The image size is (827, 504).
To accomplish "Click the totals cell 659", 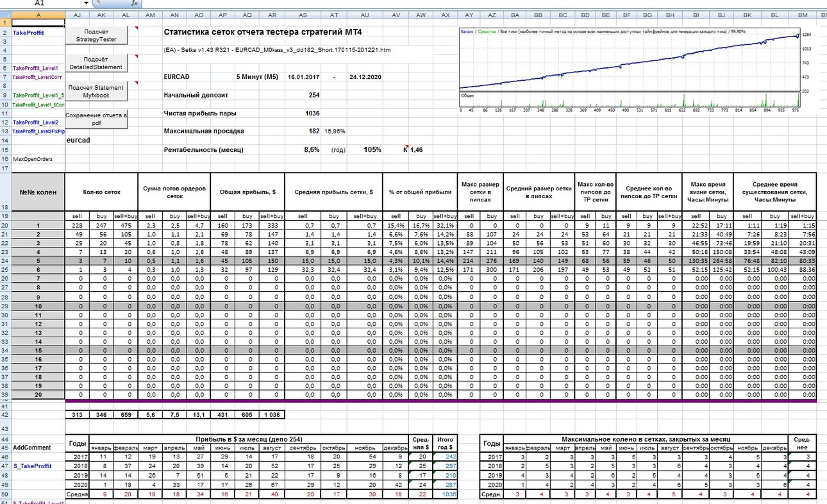I will pyautogui.click(x=126, y=415).
